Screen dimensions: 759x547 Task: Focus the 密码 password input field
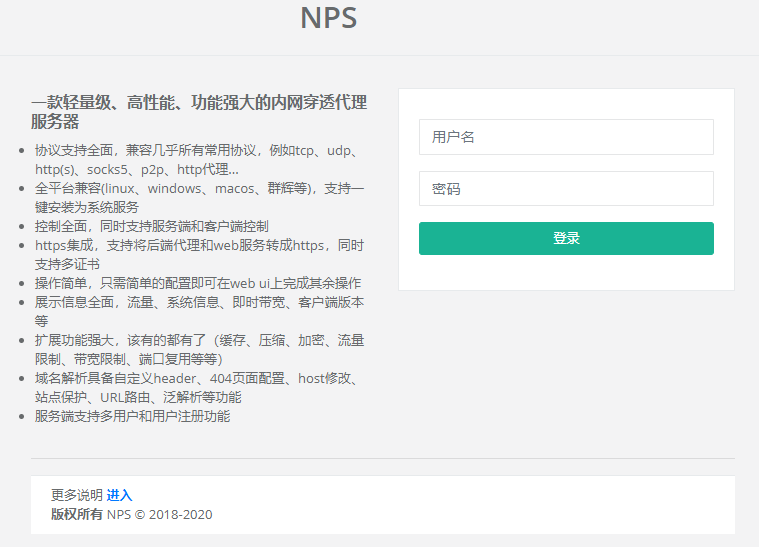566,188
